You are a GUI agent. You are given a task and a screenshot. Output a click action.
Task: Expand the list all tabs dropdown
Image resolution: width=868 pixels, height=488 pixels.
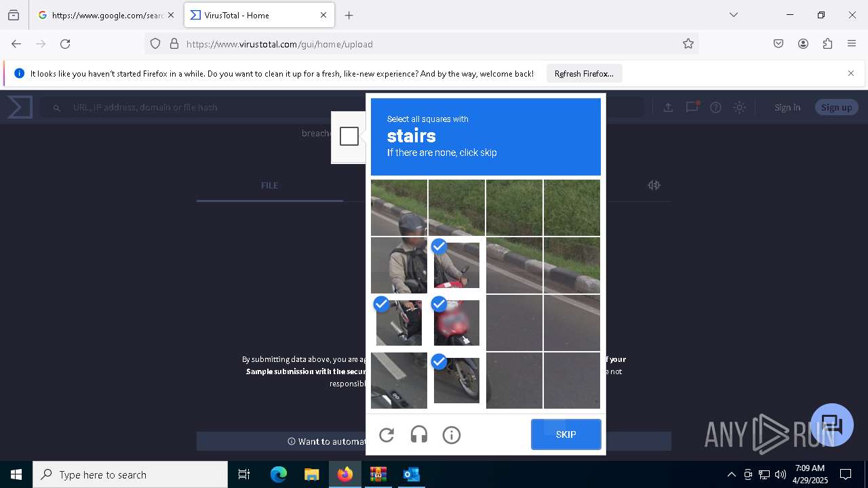(733, 15)
